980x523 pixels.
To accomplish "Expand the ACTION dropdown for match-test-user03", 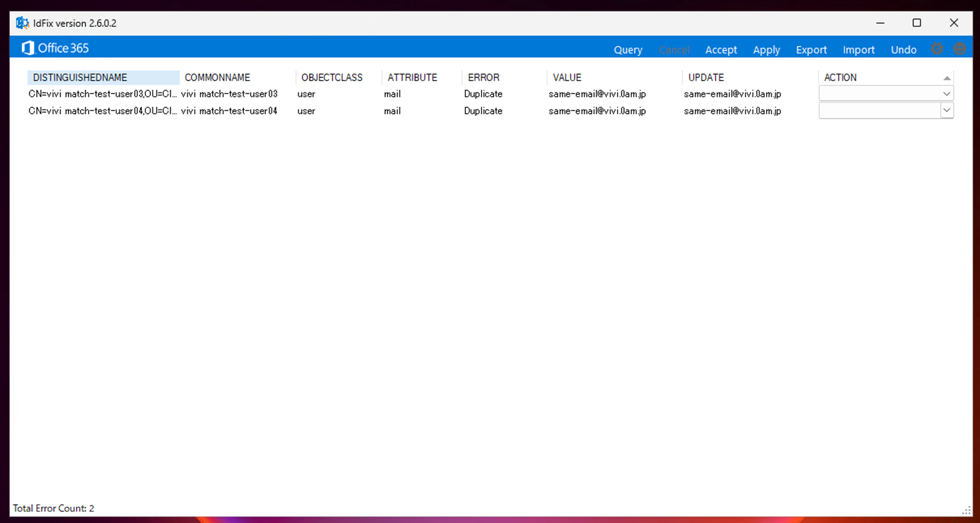I will pyautogui.click(x=947, y=94).
